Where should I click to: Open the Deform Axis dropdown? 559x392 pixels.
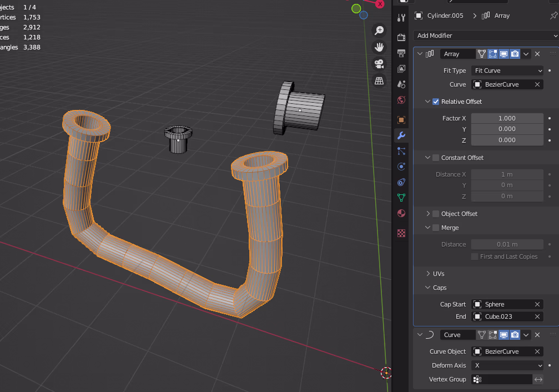(507, 365)
